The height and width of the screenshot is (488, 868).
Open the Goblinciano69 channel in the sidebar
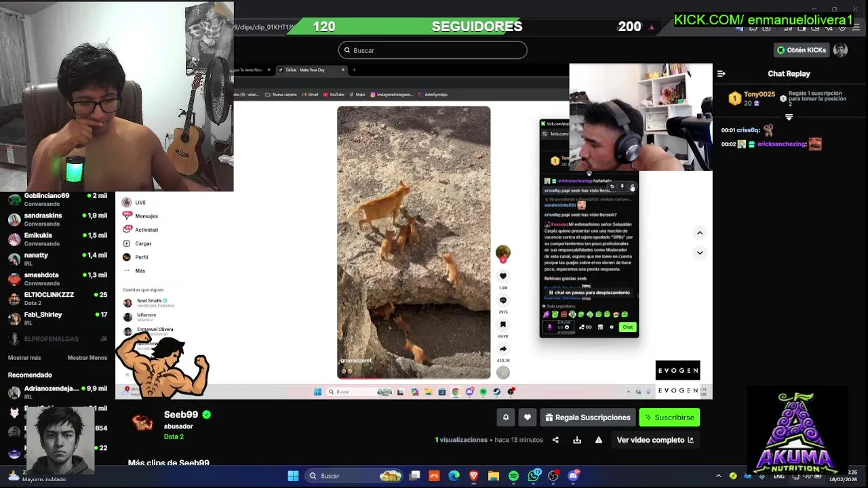coord(57,199)
